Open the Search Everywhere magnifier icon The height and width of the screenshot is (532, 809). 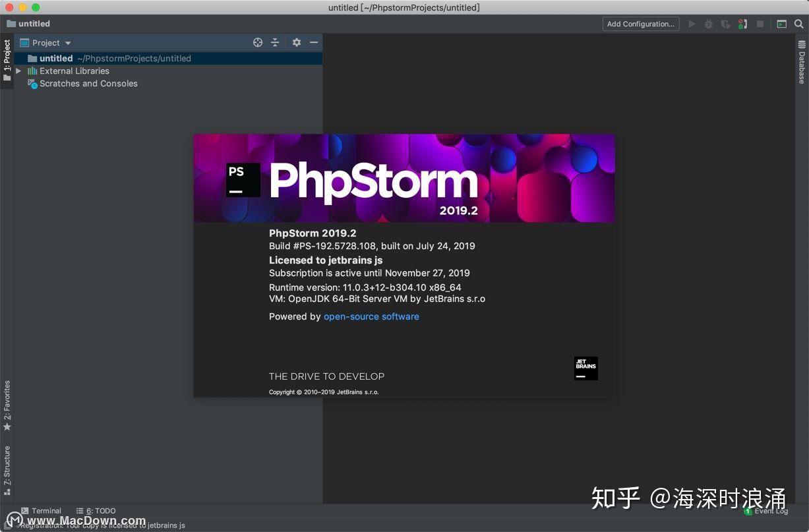799,24
